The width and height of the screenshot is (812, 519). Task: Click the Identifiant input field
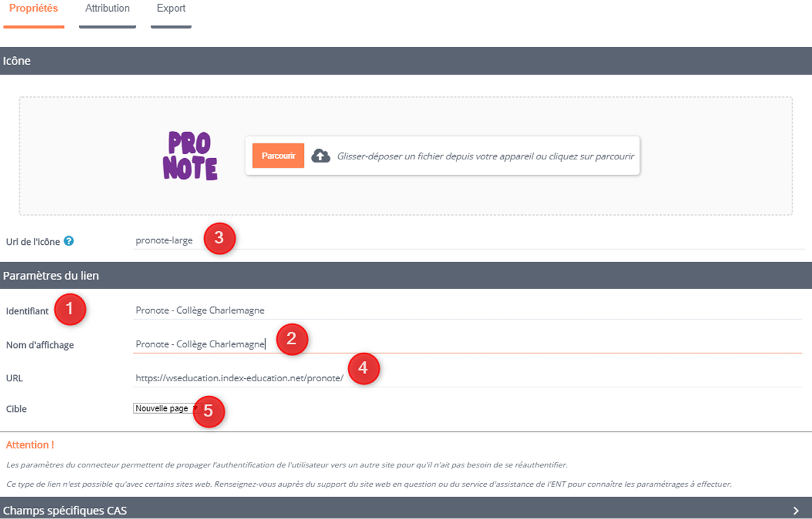(468, 311)
